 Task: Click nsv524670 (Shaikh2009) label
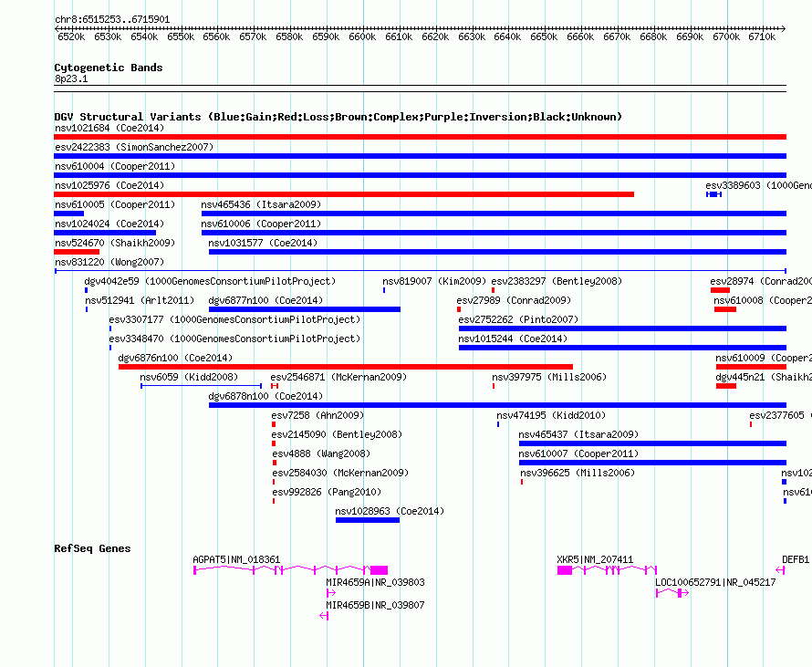tap(115, 243)
